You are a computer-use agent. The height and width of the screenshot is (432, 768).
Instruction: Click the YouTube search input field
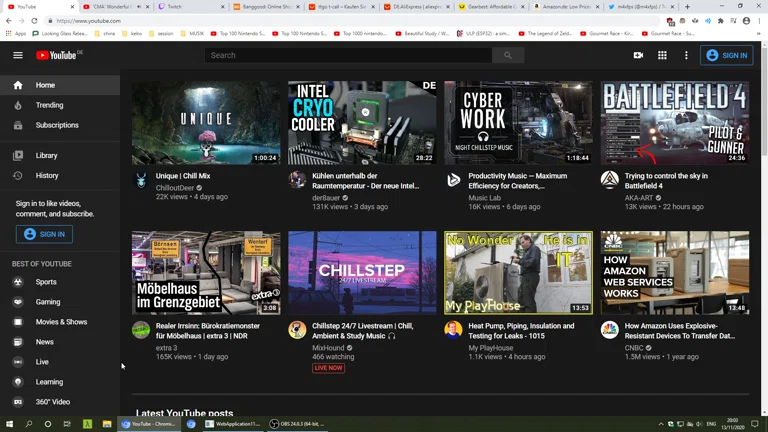(350, 55)
